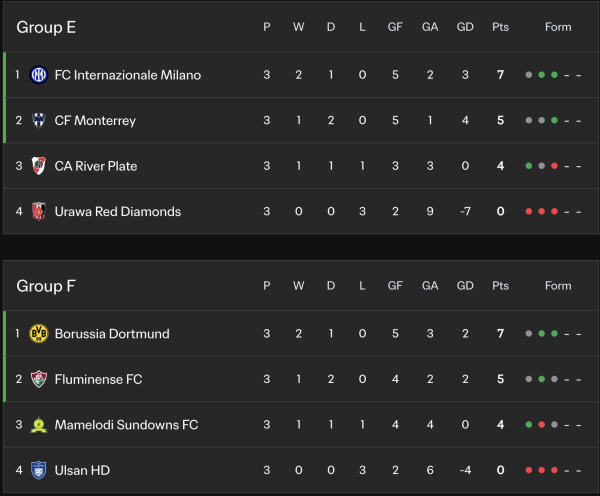The image size is (600, 496).
Task: Click Group E GD column header
Action: tap(465, 27)
